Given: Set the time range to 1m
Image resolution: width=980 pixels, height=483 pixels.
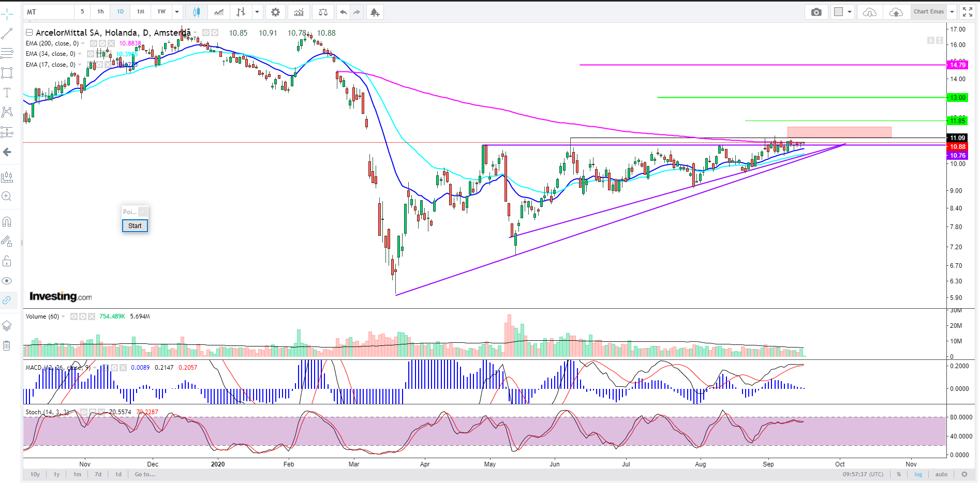Looking at the screenshot, I should pyautogui.click(x=77, y=474).
